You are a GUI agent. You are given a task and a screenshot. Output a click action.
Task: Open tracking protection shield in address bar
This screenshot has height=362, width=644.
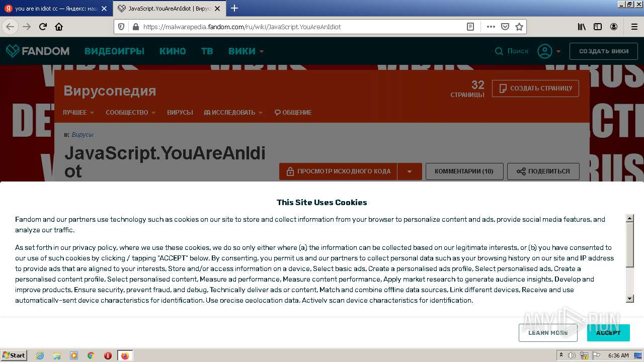point(121,27)
